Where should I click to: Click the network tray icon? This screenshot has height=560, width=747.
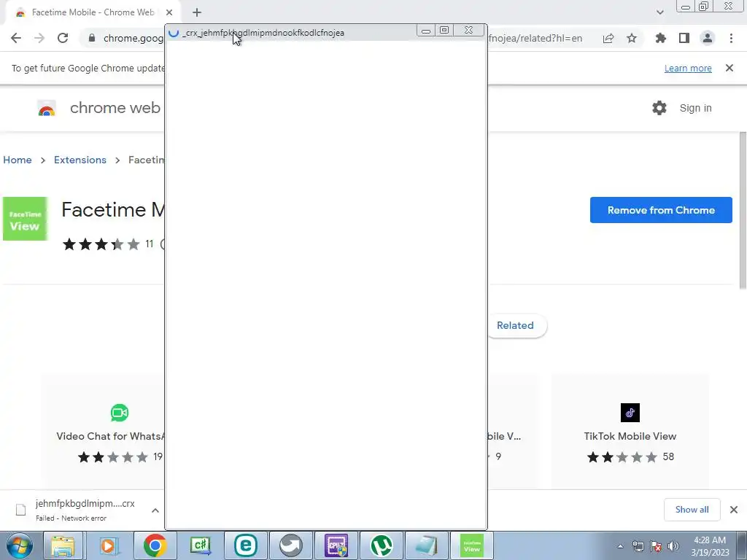pos(638,546)
